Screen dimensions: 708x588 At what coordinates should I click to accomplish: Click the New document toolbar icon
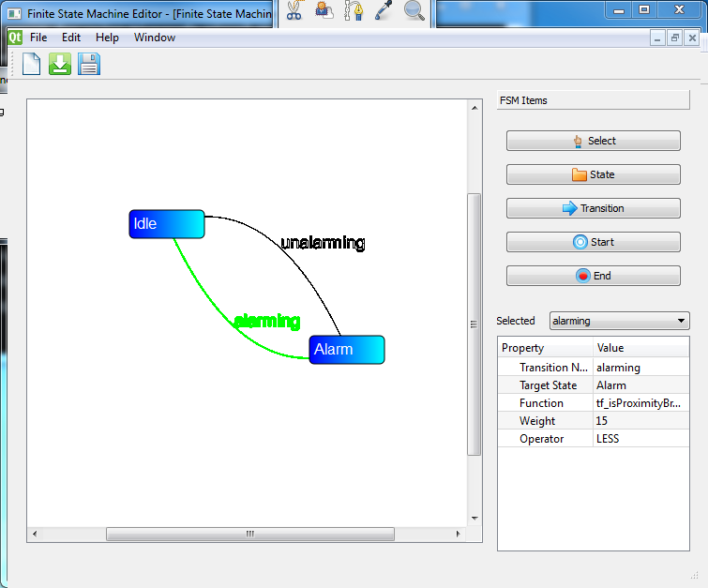(x=32, y=64)
